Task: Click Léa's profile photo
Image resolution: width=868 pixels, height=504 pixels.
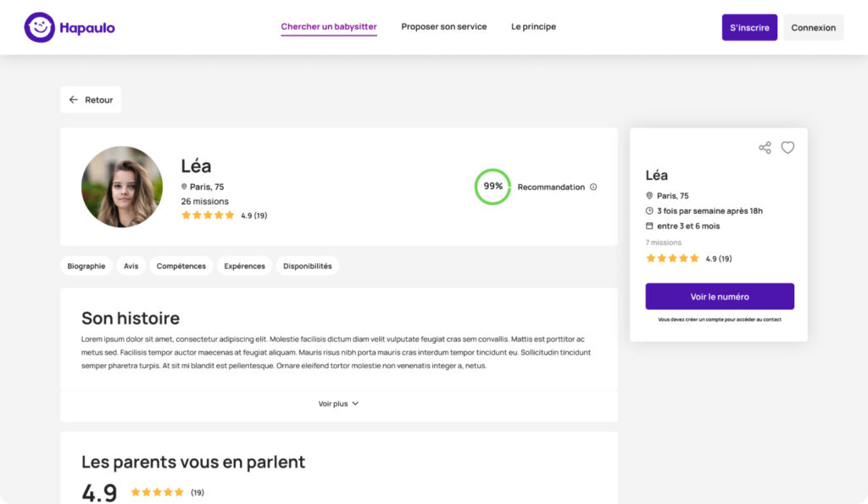Action: point(122,187)
